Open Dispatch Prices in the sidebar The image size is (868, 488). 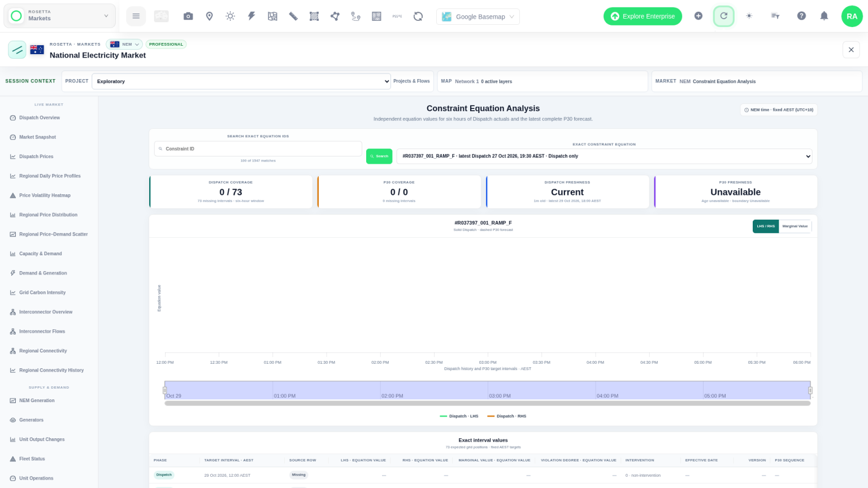[36, 156]
